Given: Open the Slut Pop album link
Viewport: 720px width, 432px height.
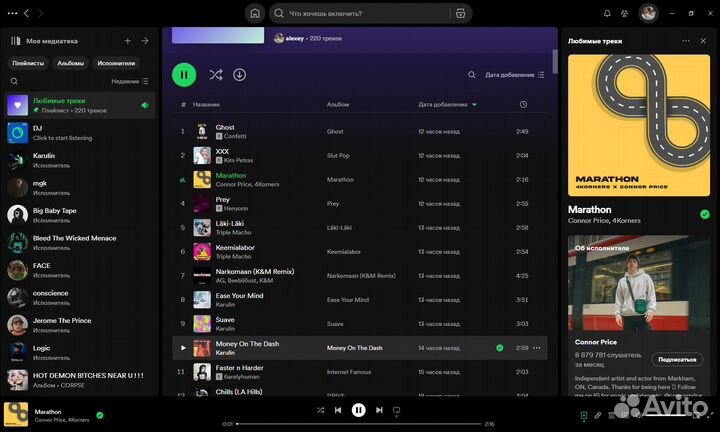Looking at the screenshot, I should click(338, 156).
